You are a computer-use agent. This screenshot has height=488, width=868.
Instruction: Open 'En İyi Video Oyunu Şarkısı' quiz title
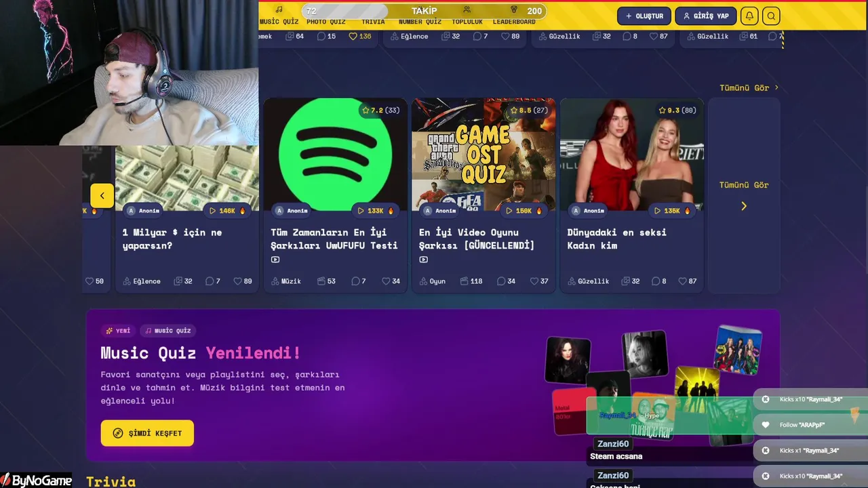tap(477, 239)
